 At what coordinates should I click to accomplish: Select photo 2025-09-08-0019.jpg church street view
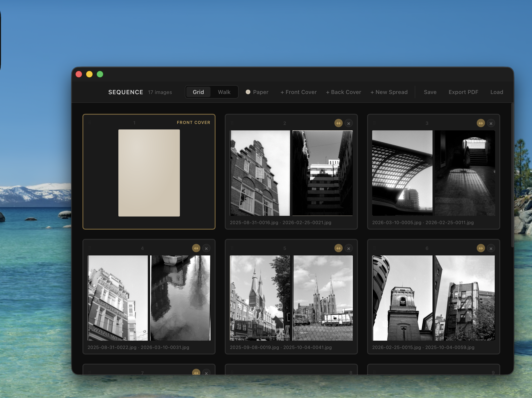tap(260, 298)
